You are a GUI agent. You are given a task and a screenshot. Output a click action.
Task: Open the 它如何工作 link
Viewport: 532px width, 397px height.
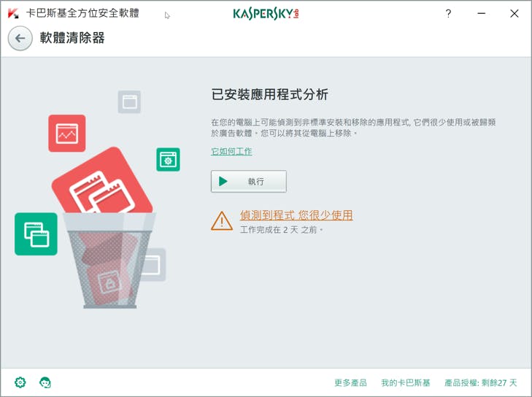pos(231,151)
